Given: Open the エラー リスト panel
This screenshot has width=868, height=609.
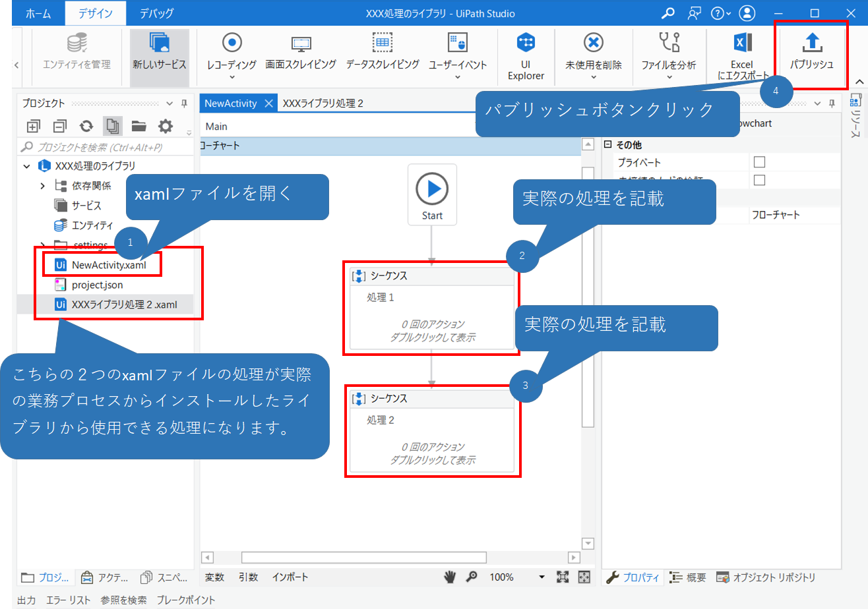Looking at the screenshot, I should click(69, 600).
